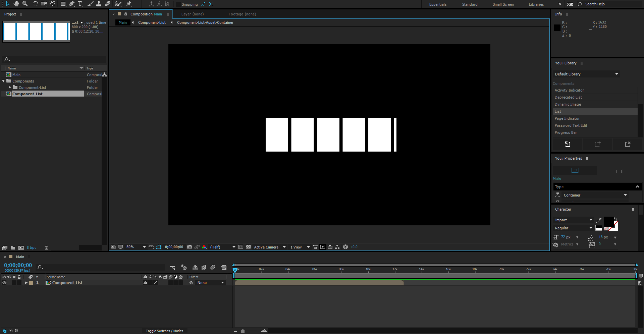
Task: Click Reset Exposure icon in viewer
Action: (345, 247)
